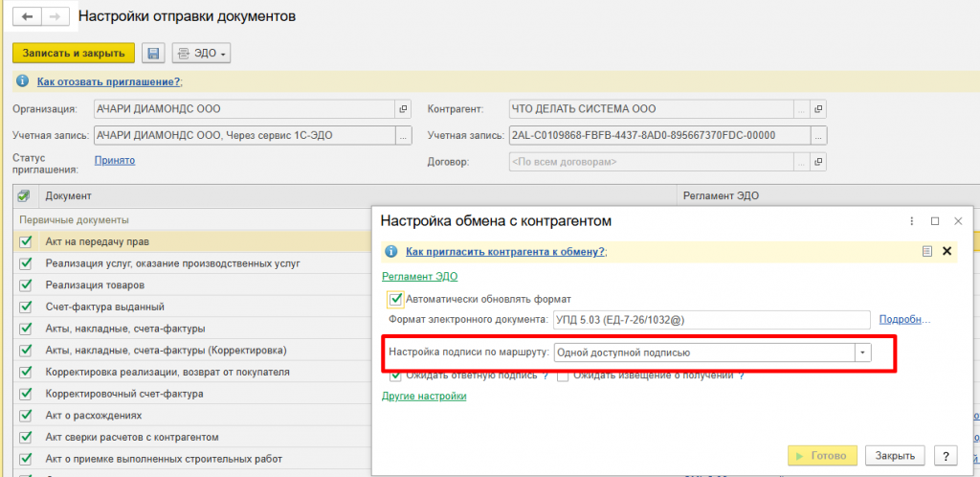Uncheck Акты, накладные, счета-фактуры (Корректировка) checkbox
980x477 pixels.
(x=26, y=351)
